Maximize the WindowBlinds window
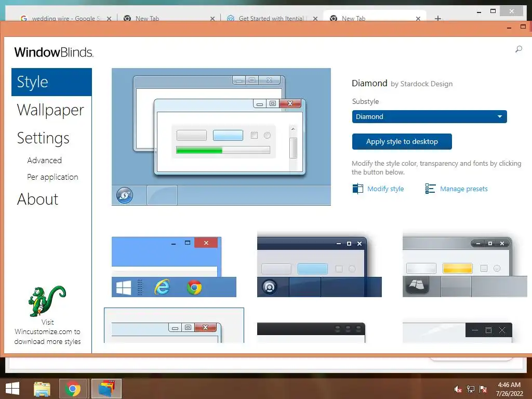This screenshot has height=399, width=532. point(523,26)
